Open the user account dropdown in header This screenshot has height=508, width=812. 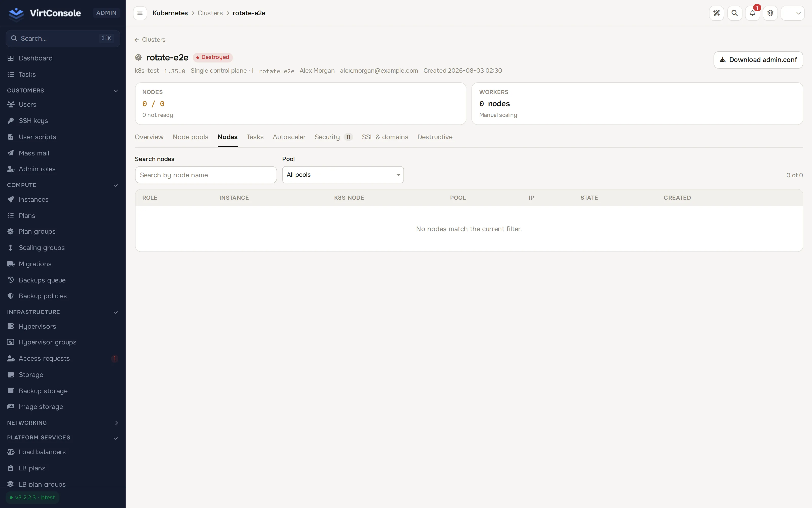pos(792,13)
